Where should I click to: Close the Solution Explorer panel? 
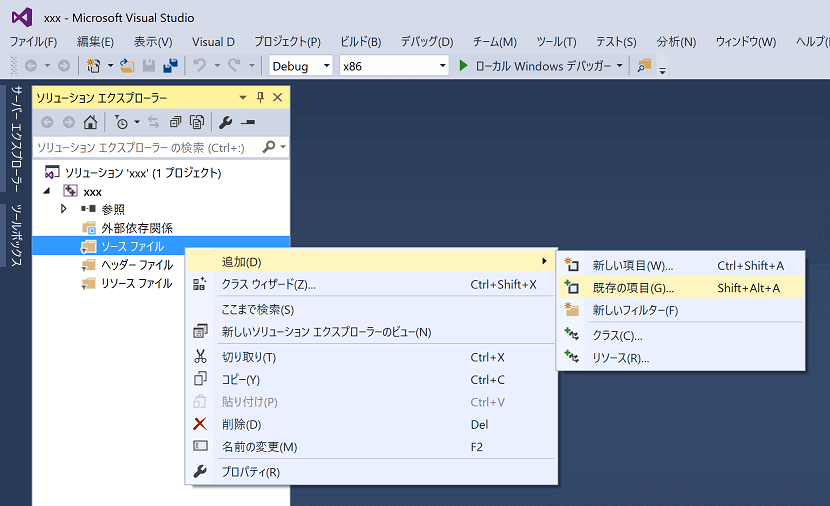click(x=277, y=97)
